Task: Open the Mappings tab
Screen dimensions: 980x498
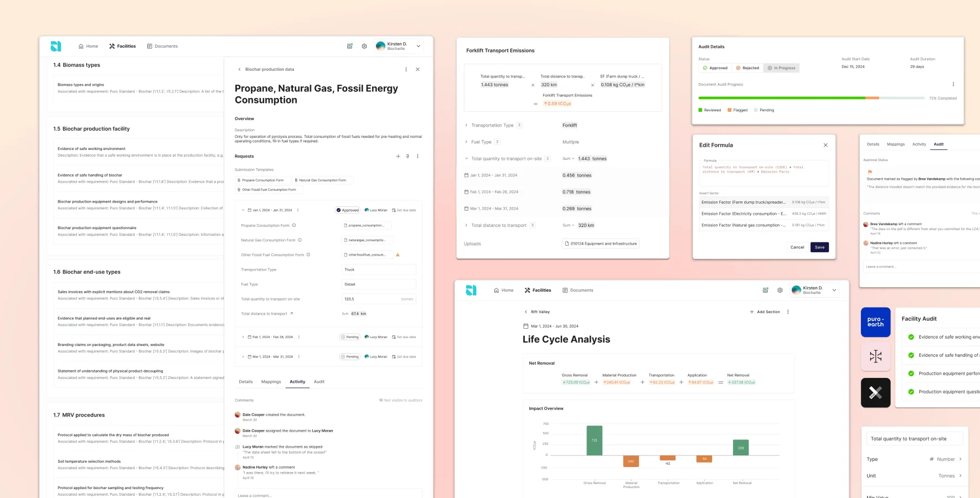Action: pyautogui.click(x=271, y=381)
